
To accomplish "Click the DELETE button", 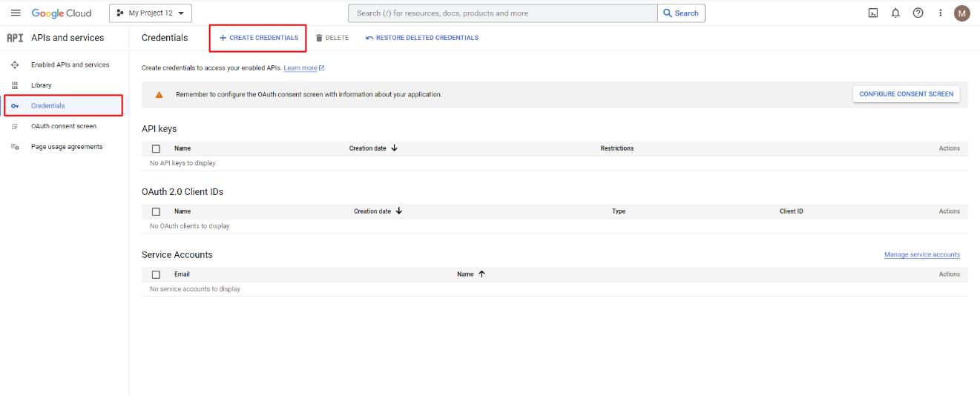I will [x=332, y=38].
